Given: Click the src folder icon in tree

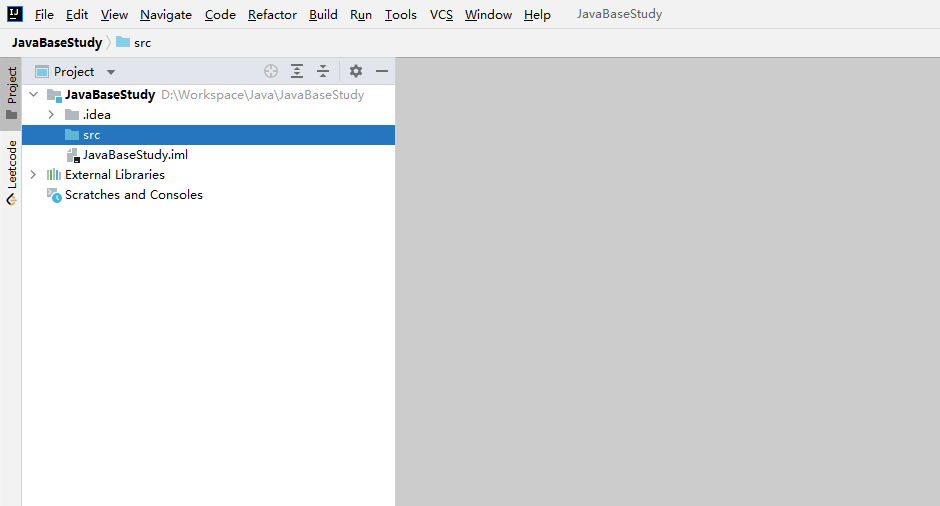Looking at the screenshot, I should (x=72, y=134).
